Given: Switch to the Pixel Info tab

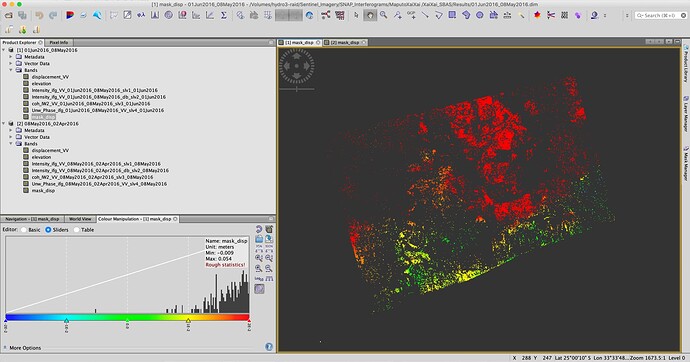Looking at the screenshot, I should (x=59, y=42).
